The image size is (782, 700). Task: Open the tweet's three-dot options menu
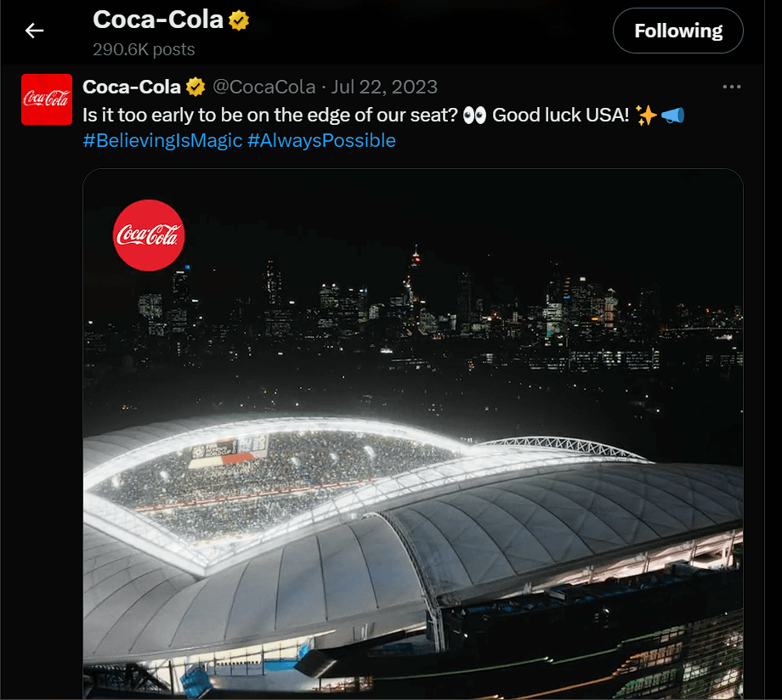(x=732, y=86)
